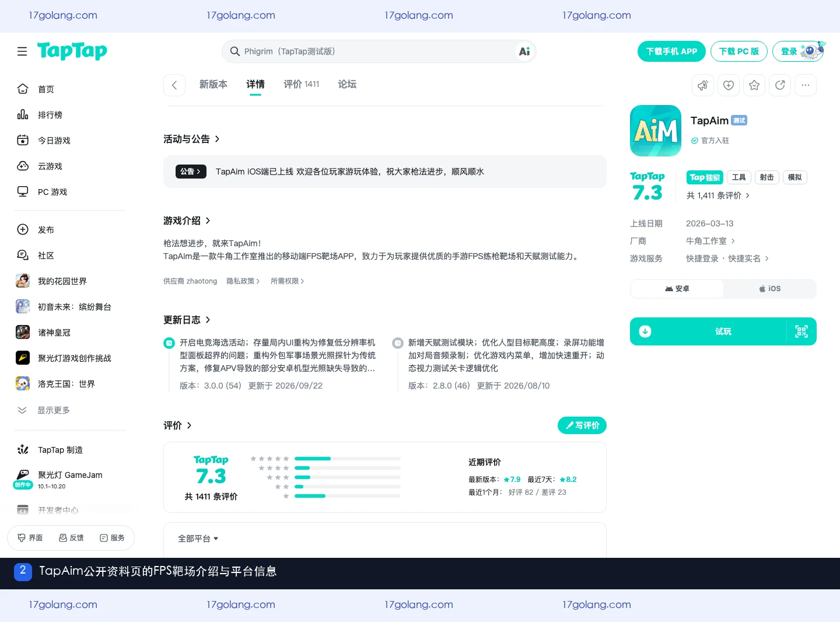Go back using the left arrow button

(174, 85)
